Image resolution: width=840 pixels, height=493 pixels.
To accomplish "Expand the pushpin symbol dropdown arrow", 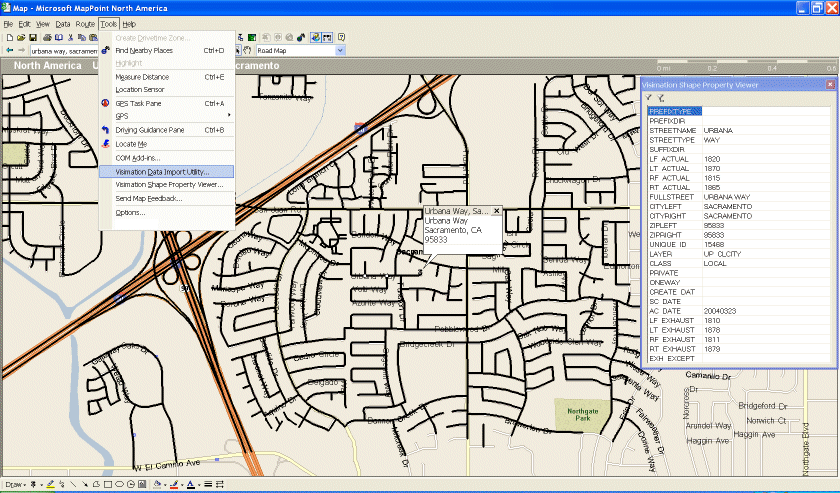I will tap(42, 485).
